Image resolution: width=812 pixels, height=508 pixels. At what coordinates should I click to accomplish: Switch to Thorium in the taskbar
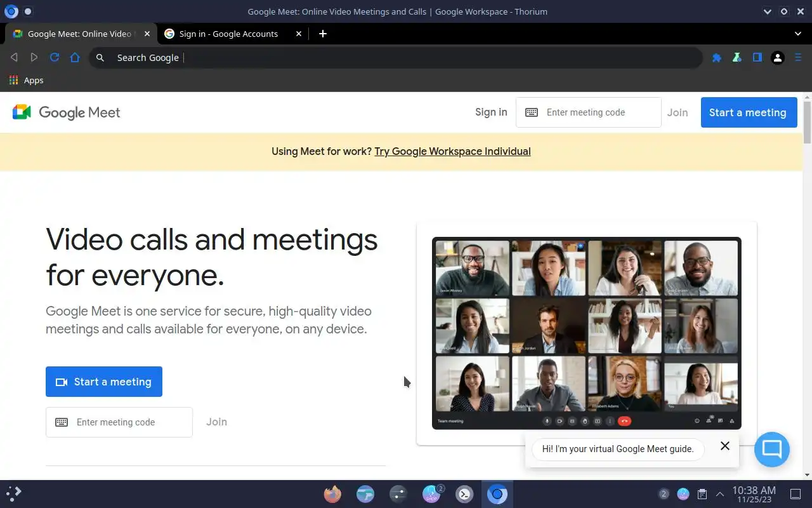[497, 493]
